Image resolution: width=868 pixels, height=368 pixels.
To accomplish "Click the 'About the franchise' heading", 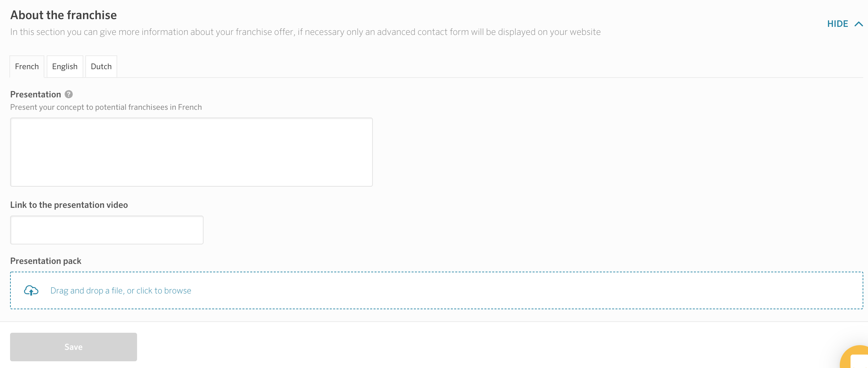I will (64, 15).
